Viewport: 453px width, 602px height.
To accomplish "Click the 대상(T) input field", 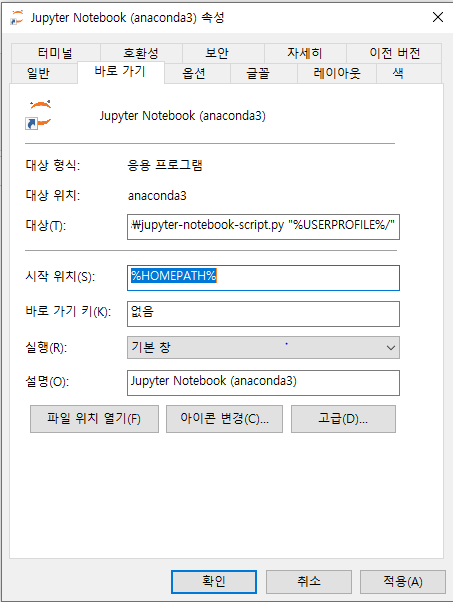I will (263, 227).
